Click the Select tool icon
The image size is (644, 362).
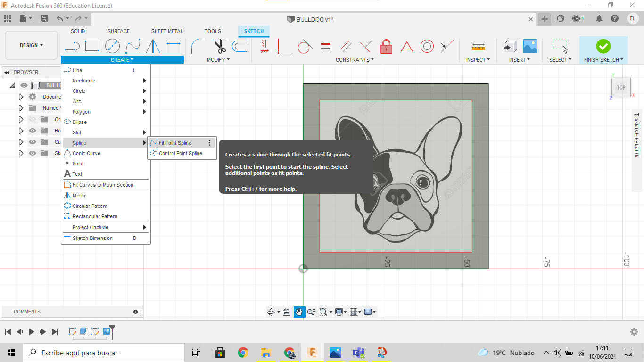click(x=560, y=46)
